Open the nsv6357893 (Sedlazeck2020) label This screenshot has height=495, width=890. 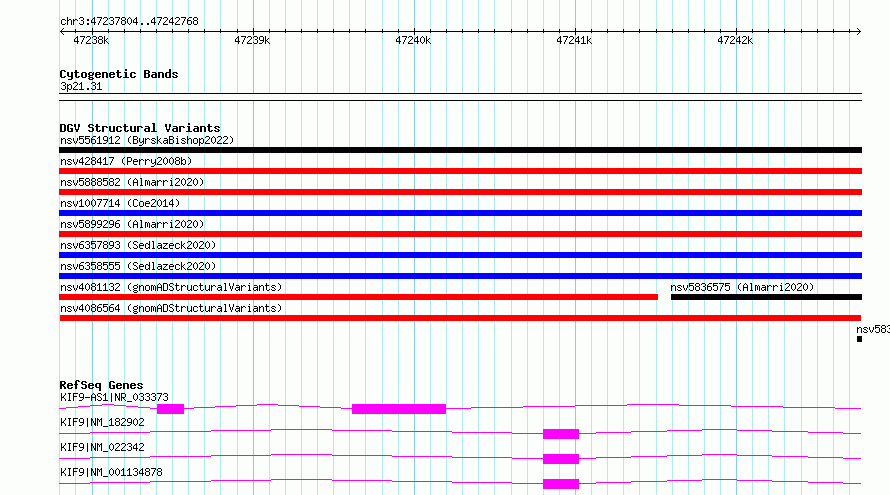pos(138,245)
